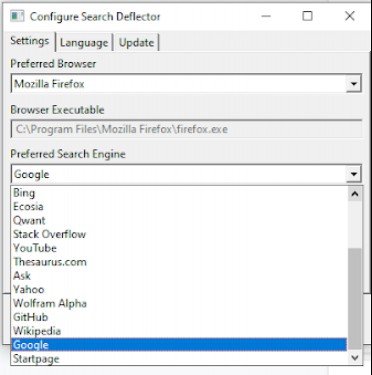Maximize the Configure Search Deflector window
This screenshot has width=372, height=375.
point(307,16)
